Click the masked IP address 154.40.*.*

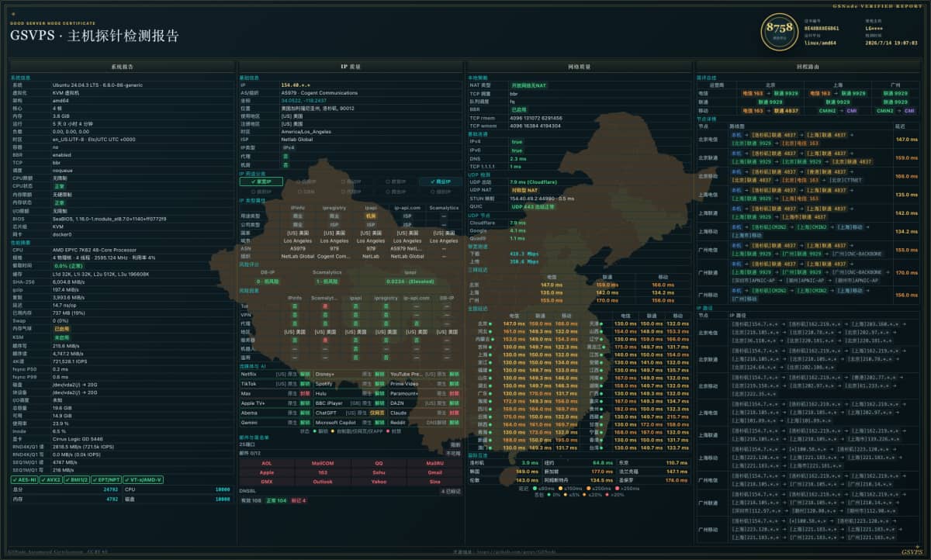pos(296,85)
